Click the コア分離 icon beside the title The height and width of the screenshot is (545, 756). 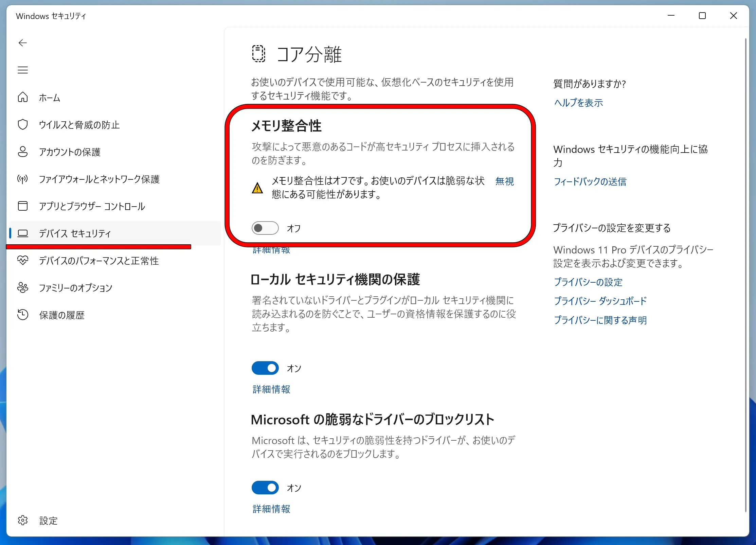click(258, 54)
